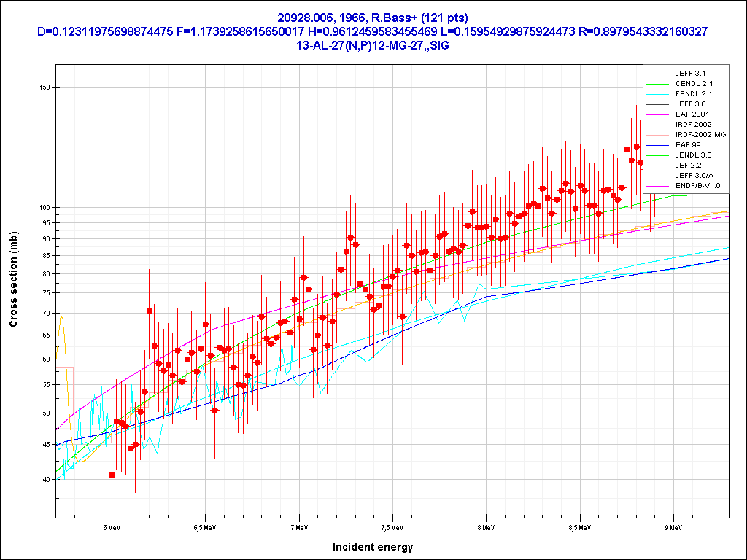Click the CENDL 2.1 legend entry
The width and height of the screenshot is (747, 560).
694,84
